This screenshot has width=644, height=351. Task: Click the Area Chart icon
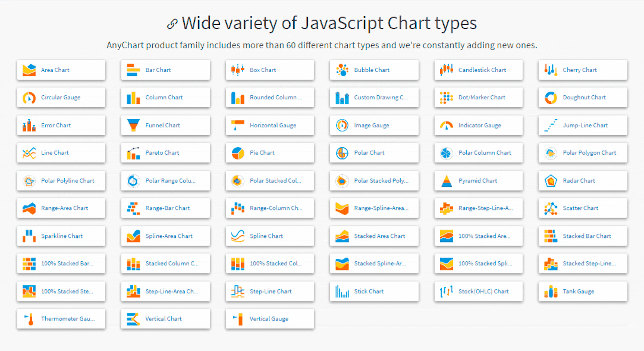[x=29, y=70]
